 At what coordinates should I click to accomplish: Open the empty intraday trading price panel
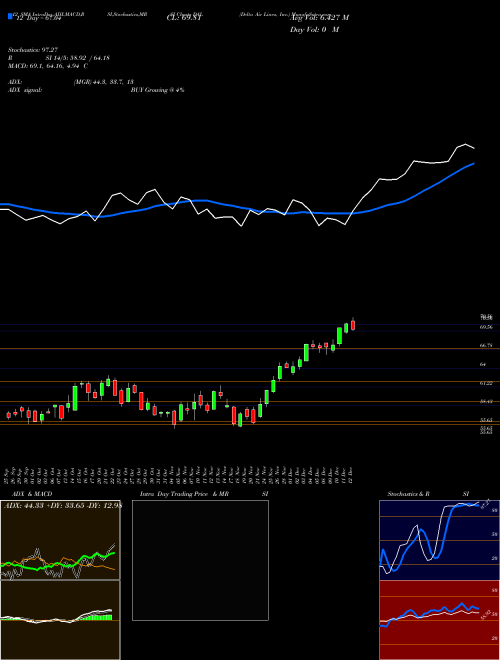[x=200, y=560]
